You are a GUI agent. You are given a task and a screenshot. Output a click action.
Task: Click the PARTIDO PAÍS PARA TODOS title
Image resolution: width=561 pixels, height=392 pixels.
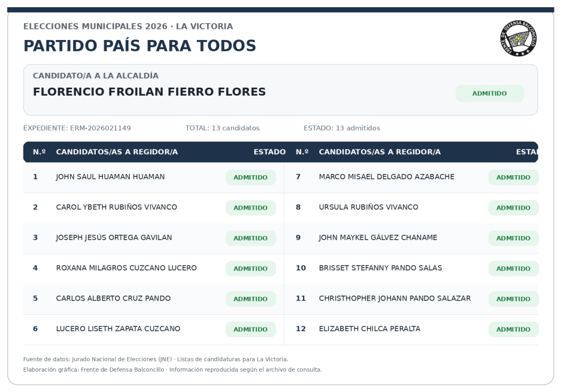(140, 46)
